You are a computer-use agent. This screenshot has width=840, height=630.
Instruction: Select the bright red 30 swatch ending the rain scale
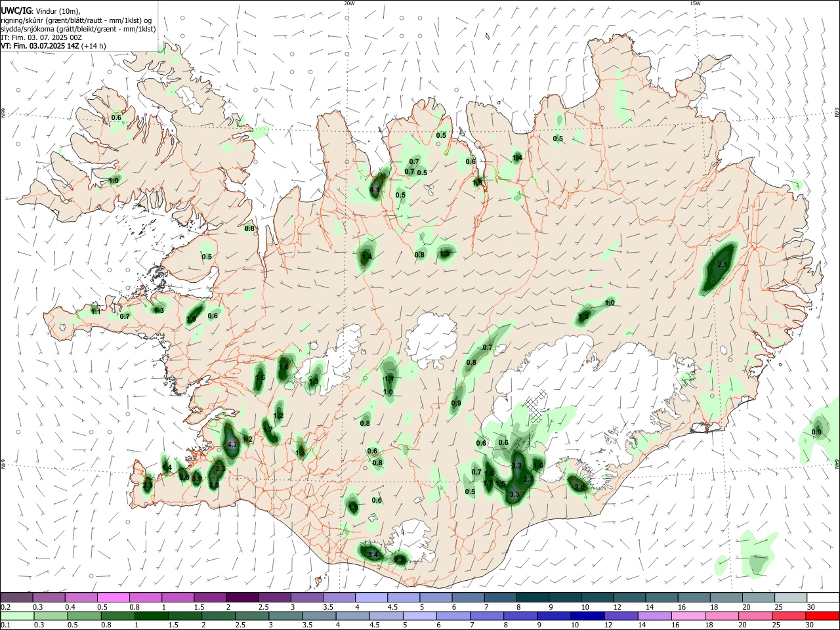823,616
